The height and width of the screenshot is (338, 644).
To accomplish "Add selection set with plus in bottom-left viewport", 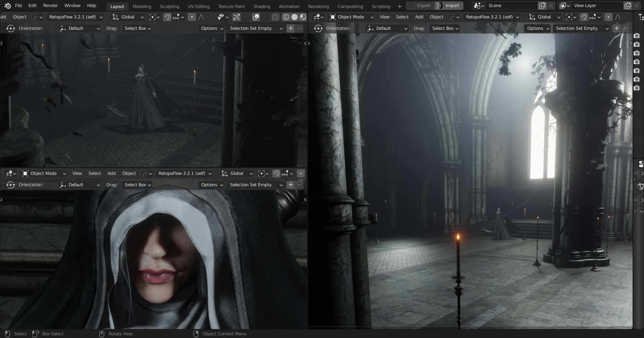I will coord(290,185).
